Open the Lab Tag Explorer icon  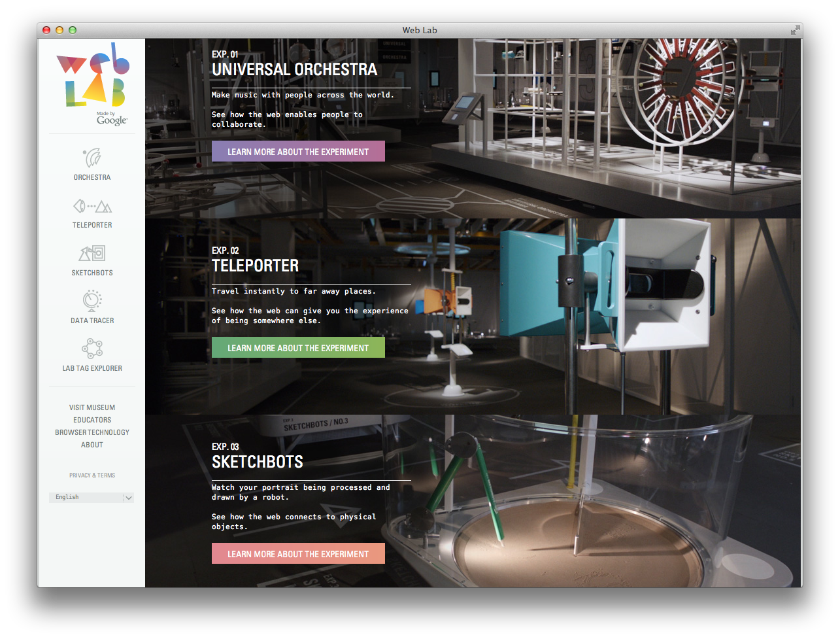[x=92, y=349]
